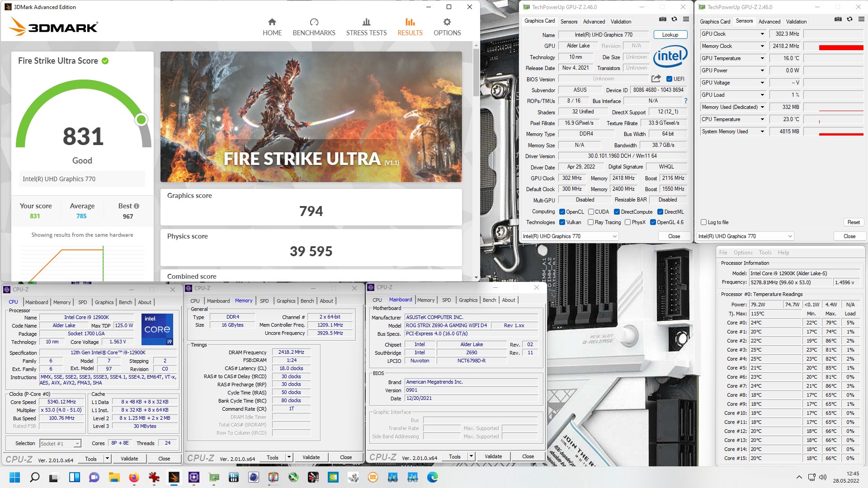This screenshot has height=488, width=868.
Task: Open hamburger menu in Sensors GPU-Z window
Action: coord(861,19)
